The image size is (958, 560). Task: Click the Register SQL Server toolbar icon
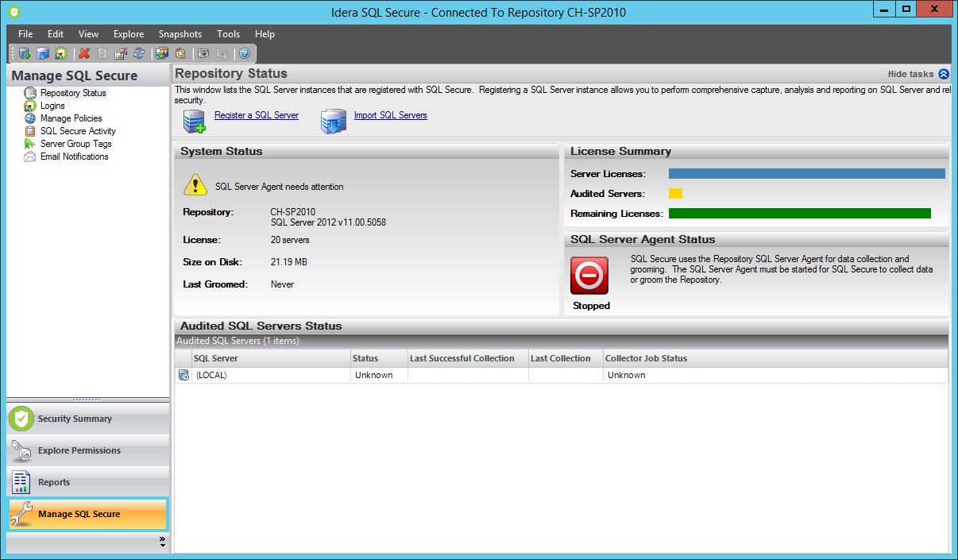25,53
